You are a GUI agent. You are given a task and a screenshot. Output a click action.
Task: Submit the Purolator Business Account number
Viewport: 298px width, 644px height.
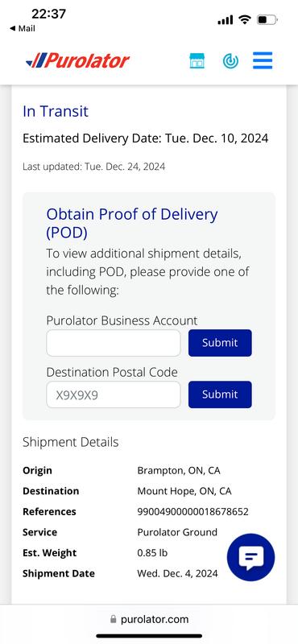coord(220,343)
